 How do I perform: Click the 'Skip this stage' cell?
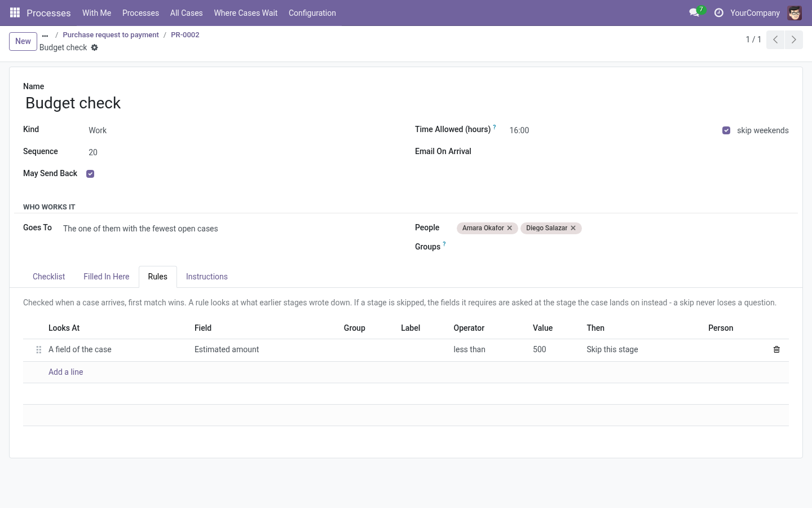click(x=643, y=350)
